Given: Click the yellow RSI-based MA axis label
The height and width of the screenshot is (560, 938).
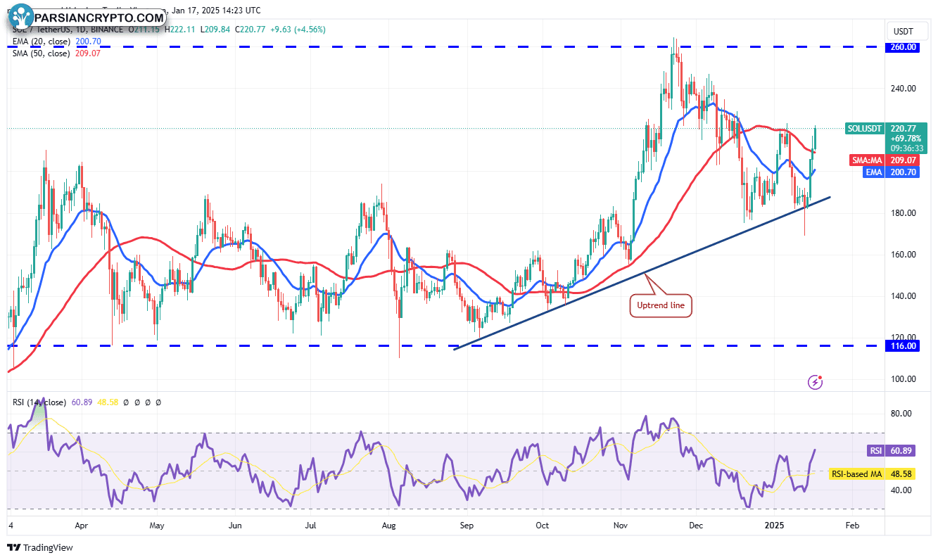Looking at the screenshot, I should click(x=858, y=475).
